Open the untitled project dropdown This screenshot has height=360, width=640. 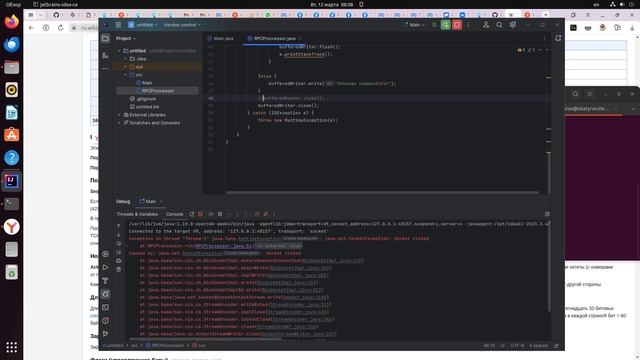(142, 25)
